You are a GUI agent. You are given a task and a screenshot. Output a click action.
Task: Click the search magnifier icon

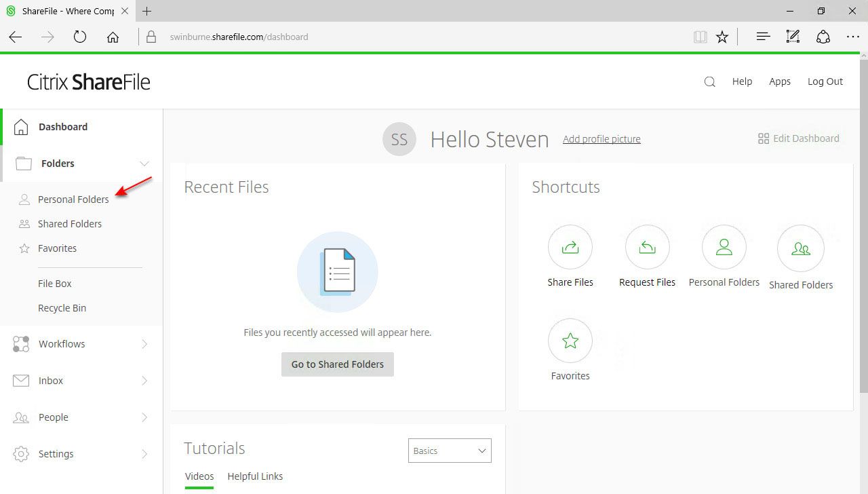(709, 82)
